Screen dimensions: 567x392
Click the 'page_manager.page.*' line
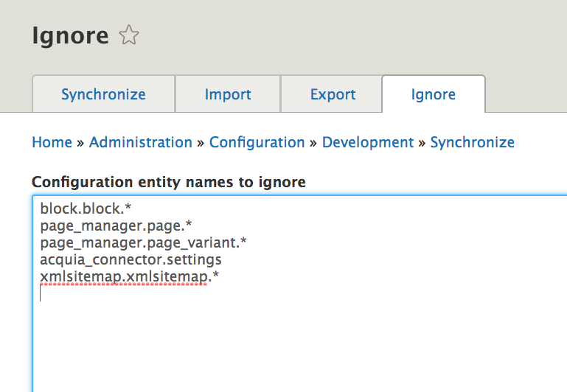click(116, 225)
